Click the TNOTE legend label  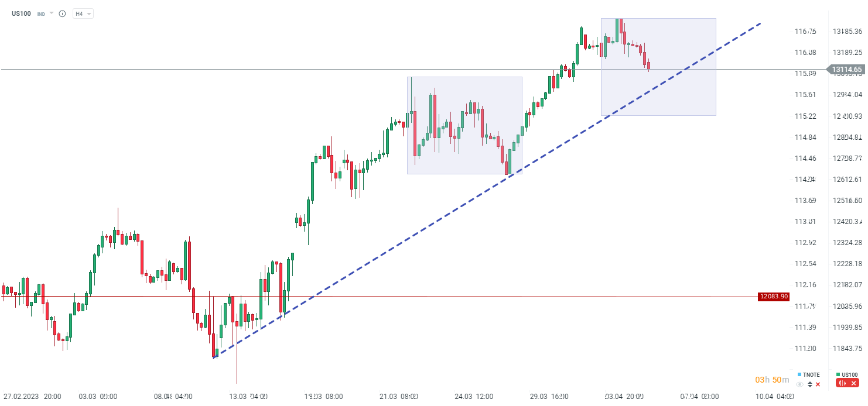[x=811, y=374]
